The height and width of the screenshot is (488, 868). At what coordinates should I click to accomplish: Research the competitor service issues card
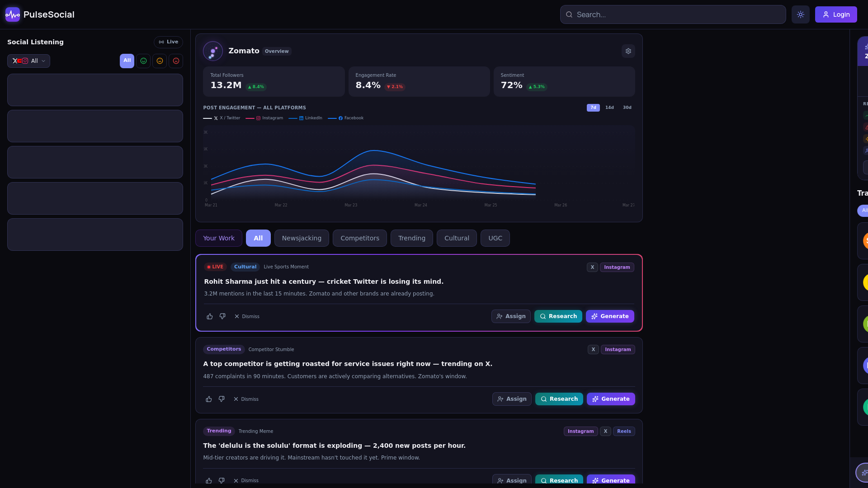click(x=559, y=399)
